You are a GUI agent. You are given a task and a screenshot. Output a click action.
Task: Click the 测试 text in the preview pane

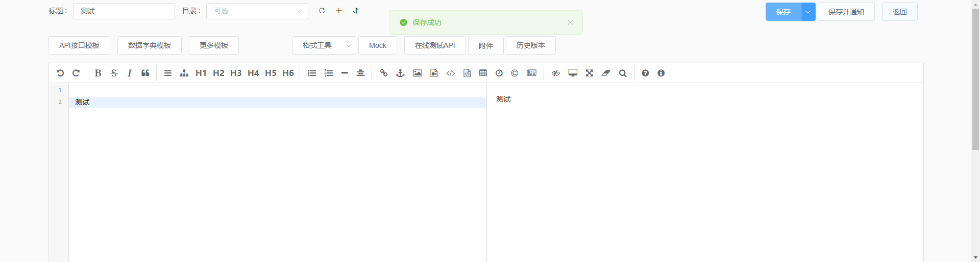point(503,99)
